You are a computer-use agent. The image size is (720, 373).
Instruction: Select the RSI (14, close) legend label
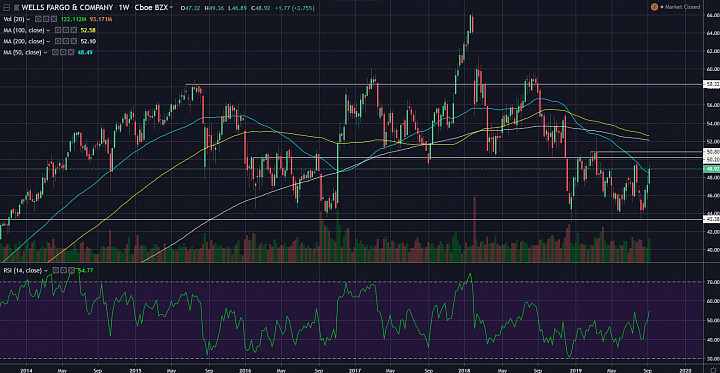tap(23, 270)
